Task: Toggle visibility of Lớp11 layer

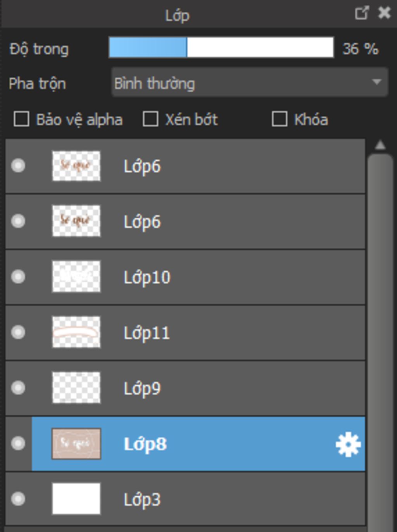Action: tap(18, 332)
